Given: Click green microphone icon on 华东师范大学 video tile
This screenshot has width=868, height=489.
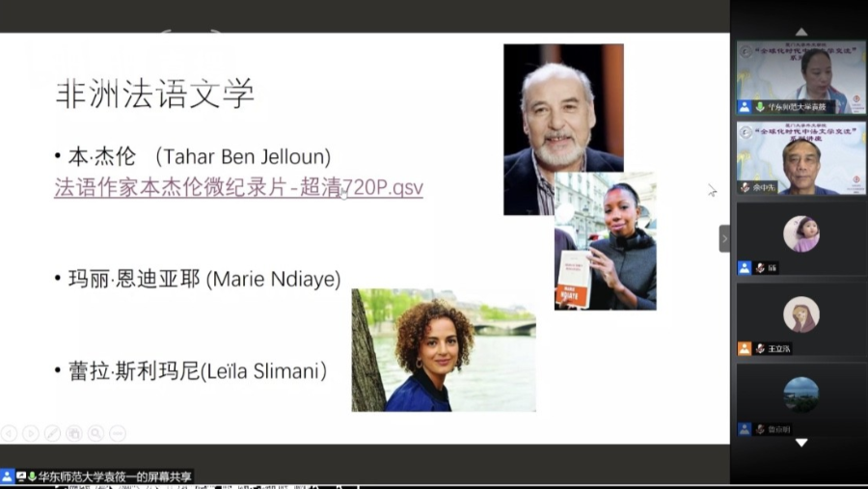Looking at the screenshot, I should click(x=760, y=107).
